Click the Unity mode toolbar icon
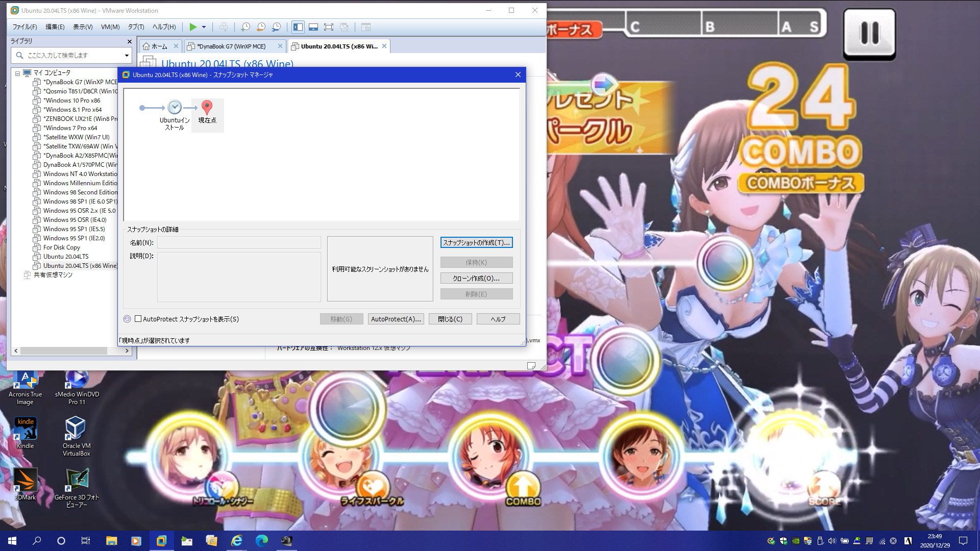980x551 pixels. [344, 27]
